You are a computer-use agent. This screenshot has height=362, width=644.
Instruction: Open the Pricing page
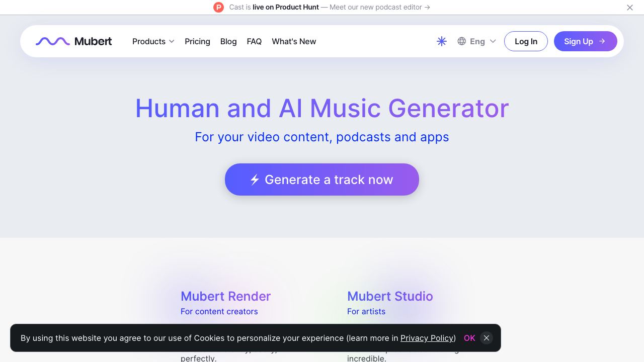pyautogui.click(x=197, y=41)
